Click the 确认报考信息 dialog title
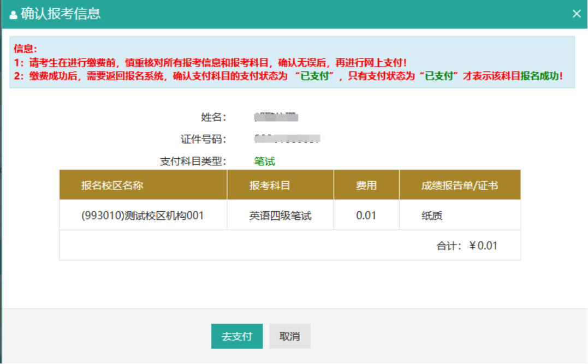Viewport: 588px width, 364px height. point(61,14)
